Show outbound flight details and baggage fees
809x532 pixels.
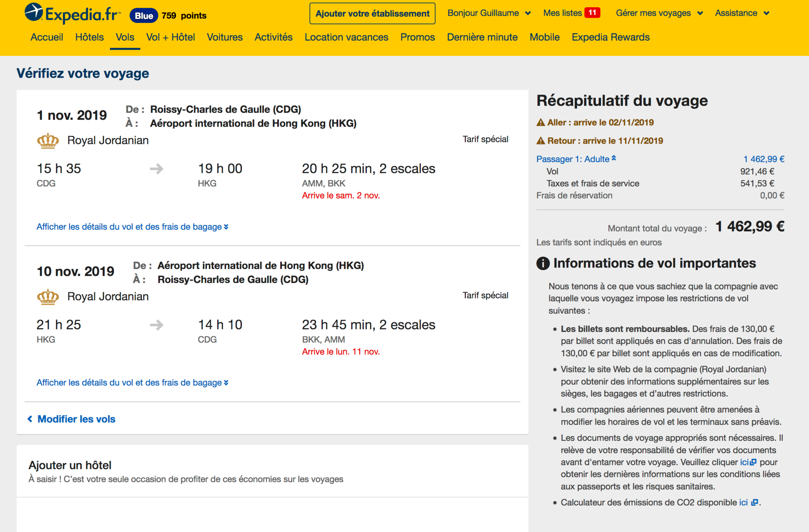132,227
